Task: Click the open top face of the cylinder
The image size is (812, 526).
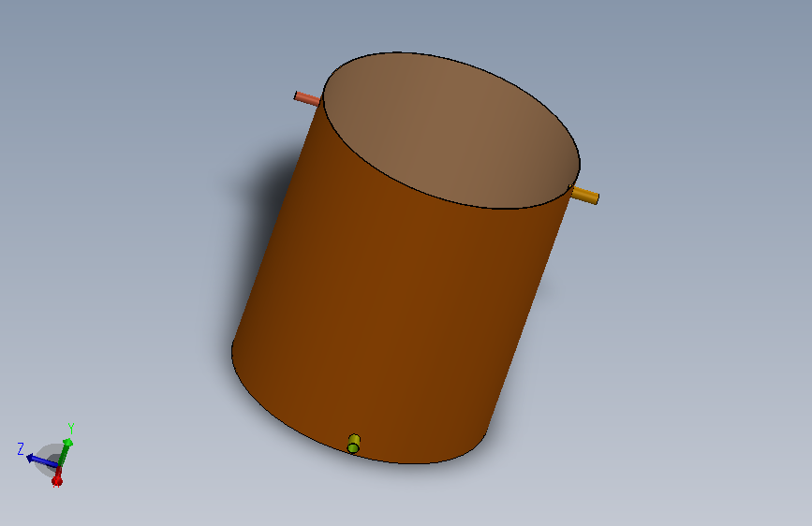Action: [x=451, y=130]
